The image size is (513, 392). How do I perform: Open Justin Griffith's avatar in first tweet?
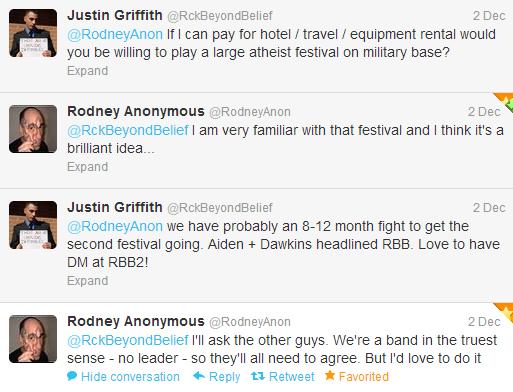coord(33,33)
